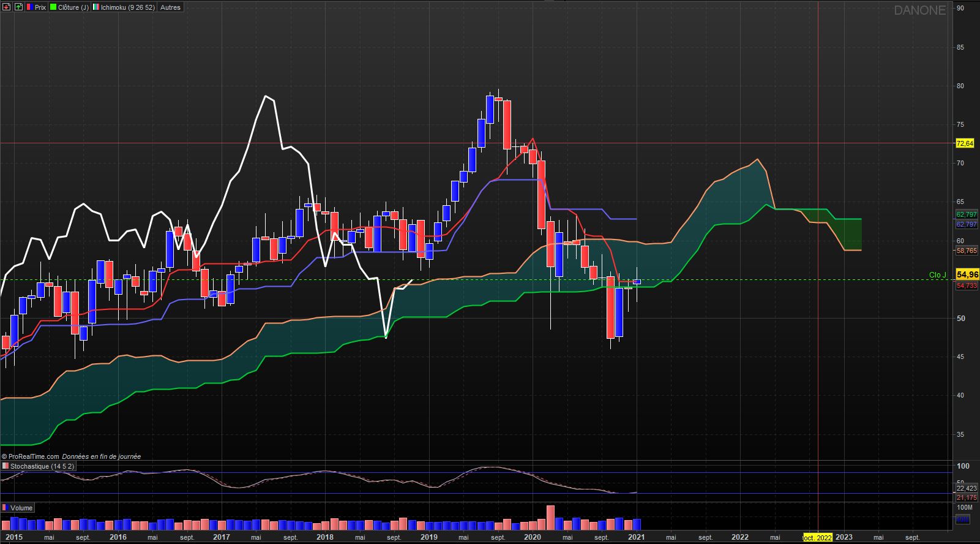Click the 'Clo J' close line label
This screenshot has width=980, height=544.
(937, 275)
